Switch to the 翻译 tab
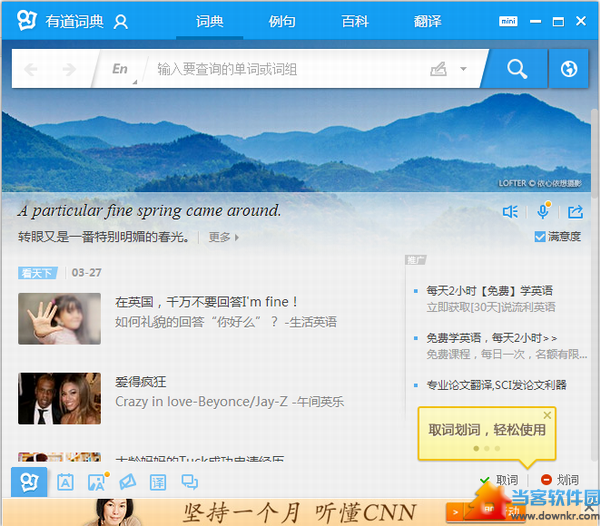This screenshot has height=526, width=600. pos(428,21)
